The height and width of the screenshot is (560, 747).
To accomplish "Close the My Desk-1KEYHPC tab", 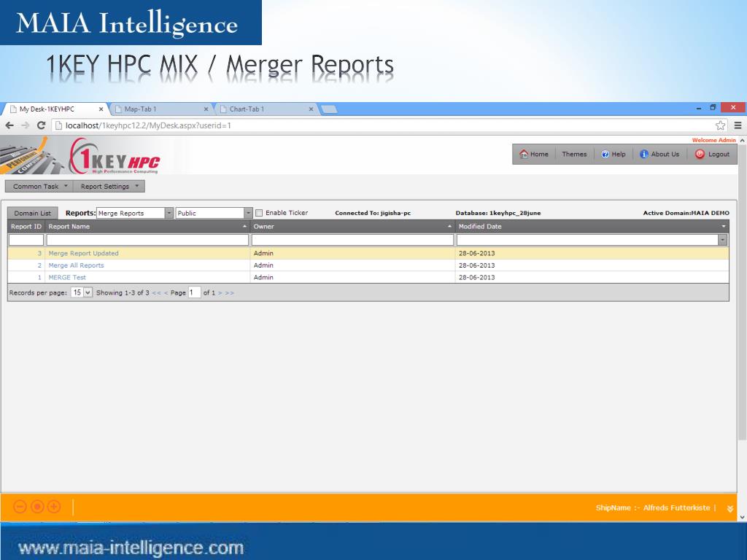I will 101,109.
